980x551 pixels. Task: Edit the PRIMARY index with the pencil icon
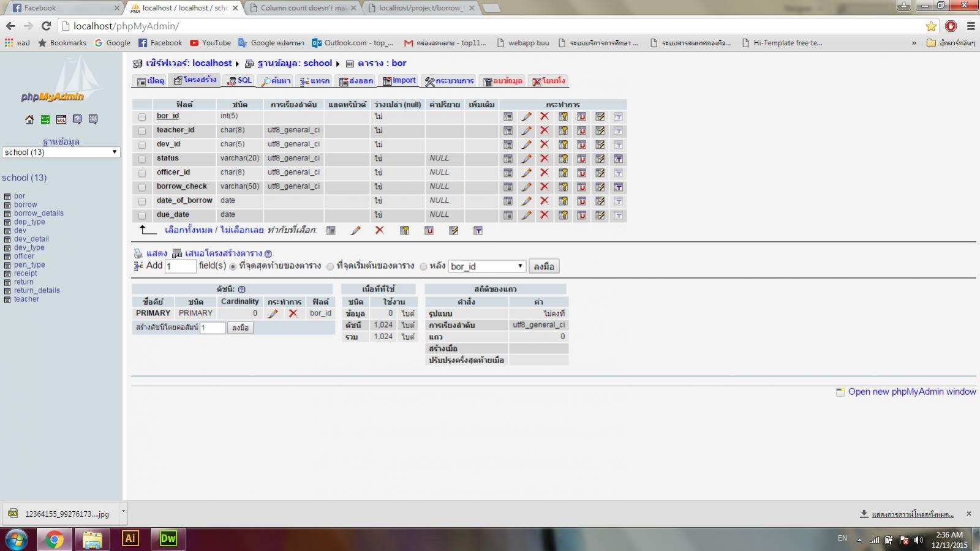(273, 313)
